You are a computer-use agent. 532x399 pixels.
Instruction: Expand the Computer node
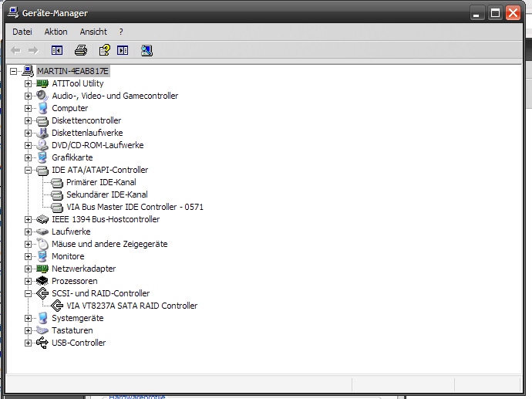coord(29,108)
